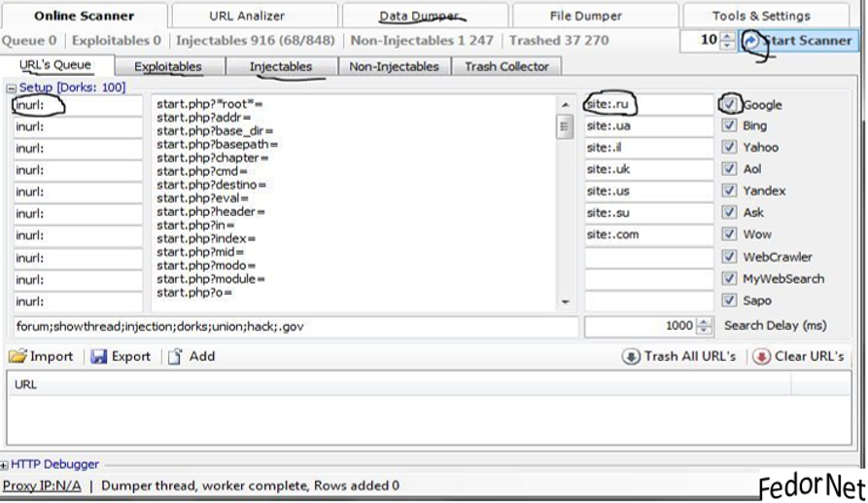
Task: Collapse the Setup Dorks section
Action: [11, 89]
